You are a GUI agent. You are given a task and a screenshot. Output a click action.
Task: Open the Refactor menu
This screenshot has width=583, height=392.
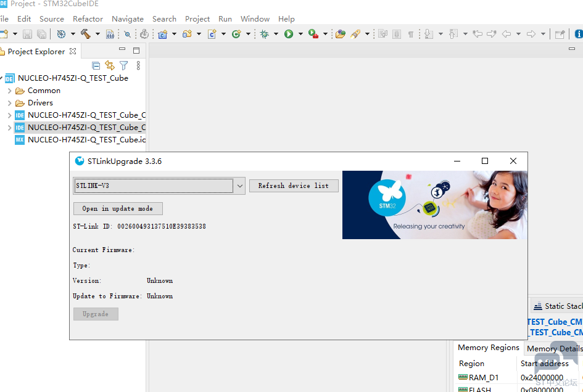pos(88,18)
